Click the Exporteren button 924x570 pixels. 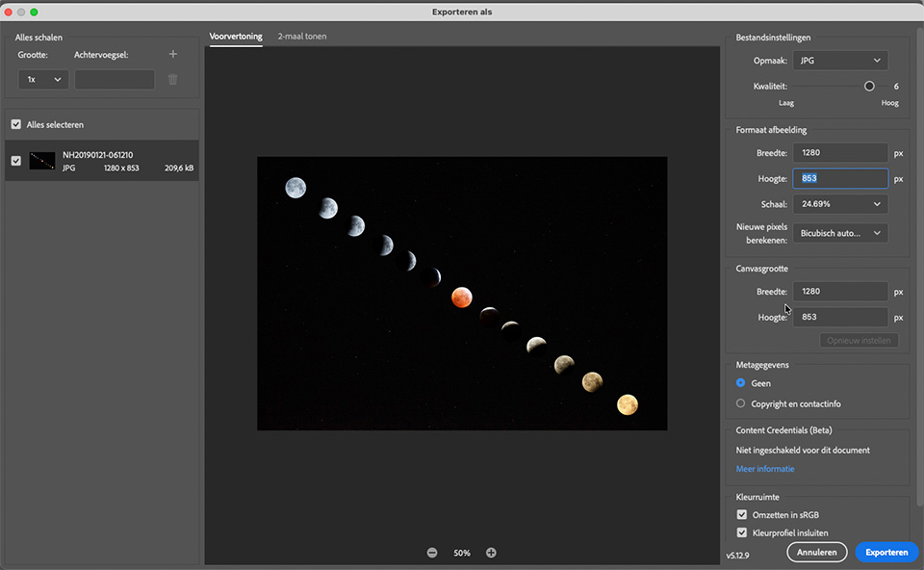(886, 553)
